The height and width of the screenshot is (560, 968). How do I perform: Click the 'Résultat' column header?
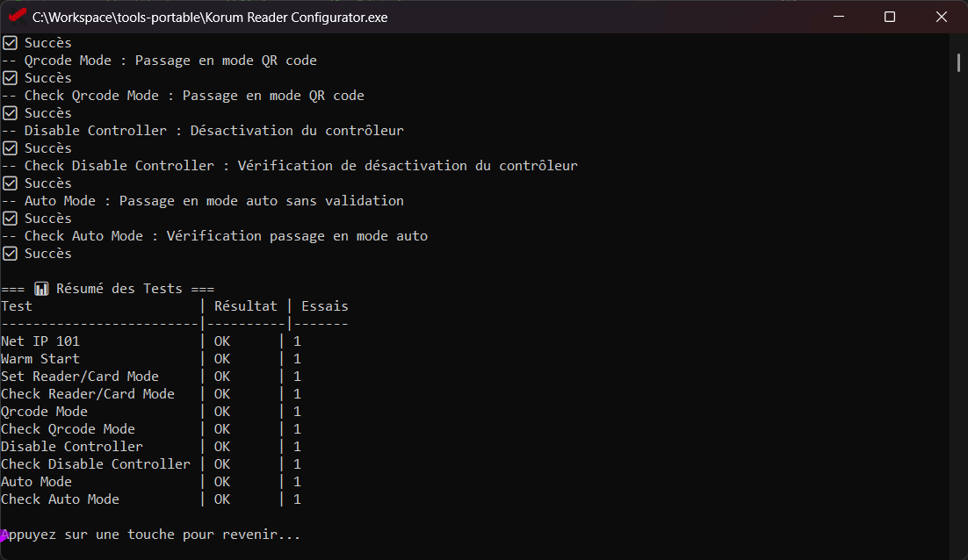click(246, 306)
